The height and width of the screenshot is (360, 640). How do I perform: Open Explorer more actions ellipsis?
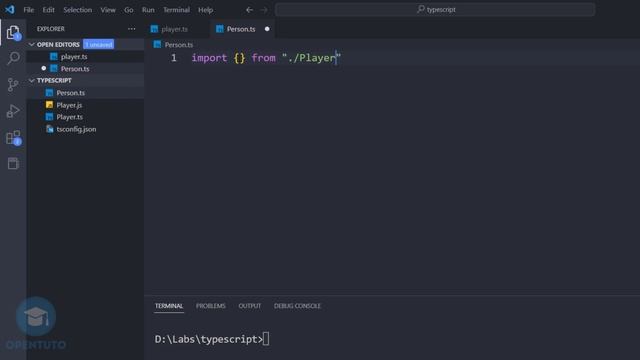click(x=131, y=29)
